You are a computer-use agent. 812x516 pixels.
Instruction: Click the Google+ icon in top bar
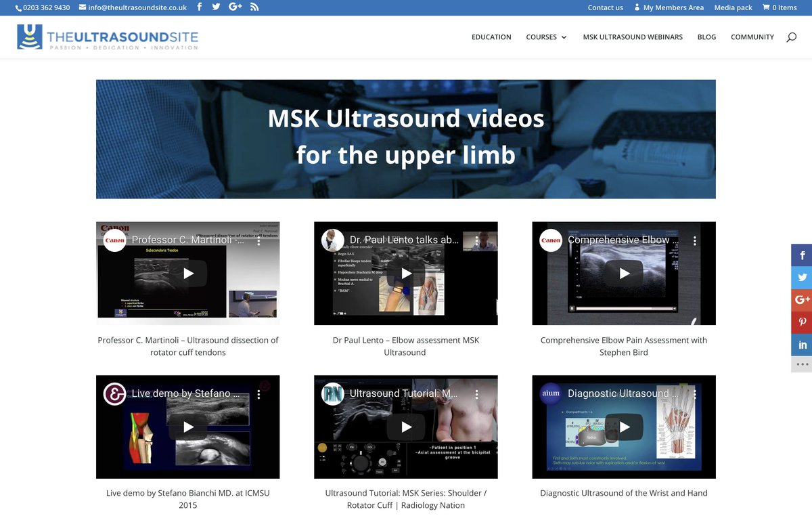[235, 7]
